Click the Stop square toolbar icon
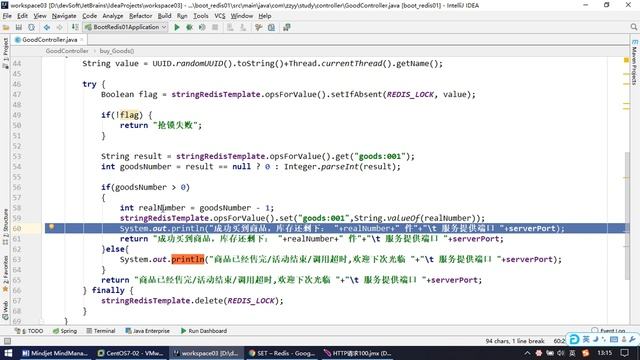 (215, 27)
